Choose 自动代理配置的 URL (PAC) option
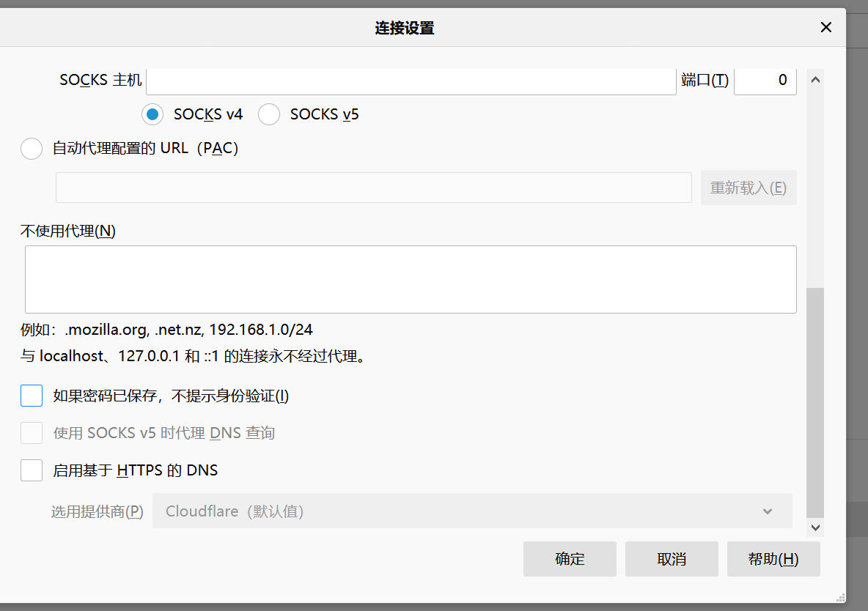Image resolution: width=868 pixels, height=611 pixels. pos(32,148)
